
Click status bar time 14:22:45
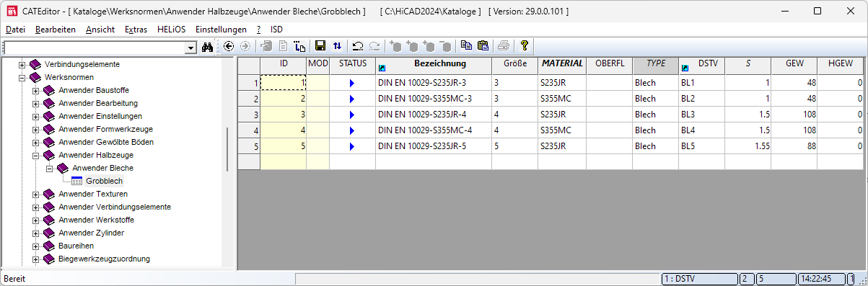(x=821, y=279)
